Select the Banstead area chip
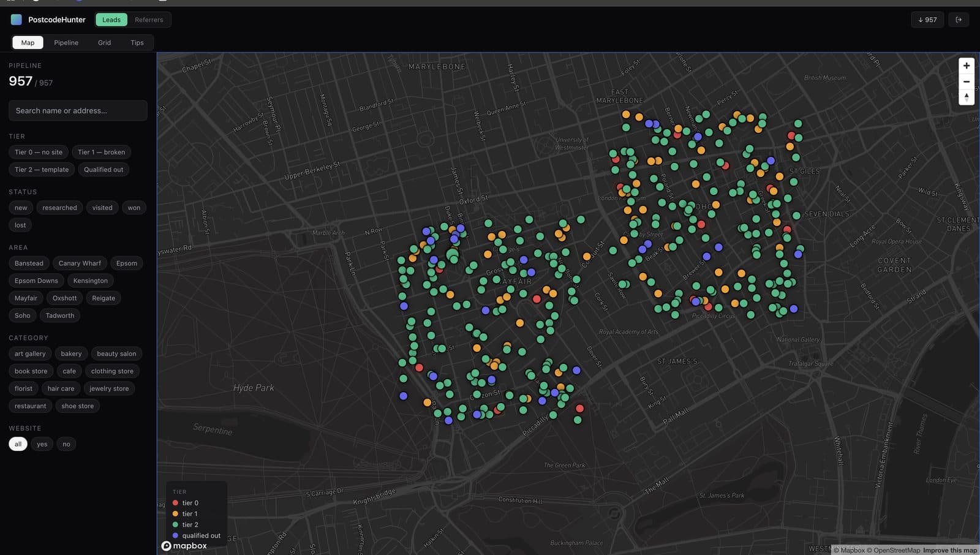Image resolution: width=980 pixels, height=555 pixels. click(x=29, y=263)
